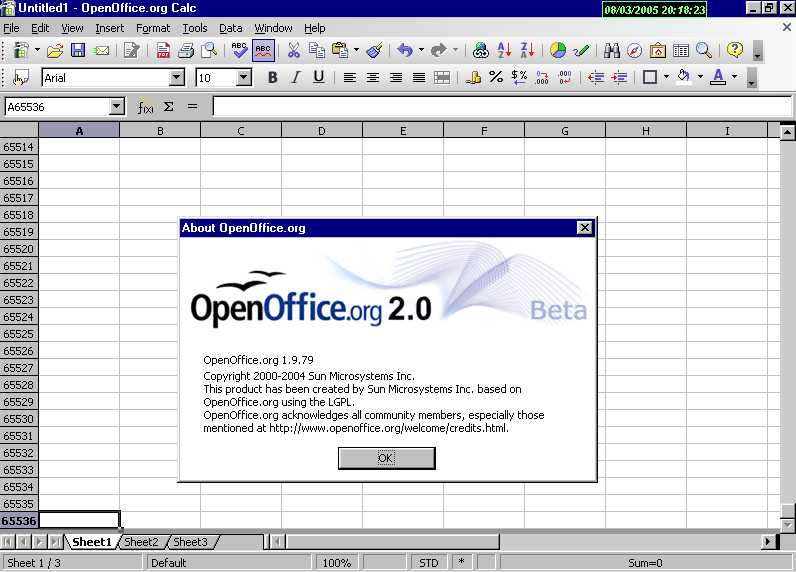Open Find and Replace binoculars
Image resolution: width=796 pixels, height=572 pixels.
611,50
